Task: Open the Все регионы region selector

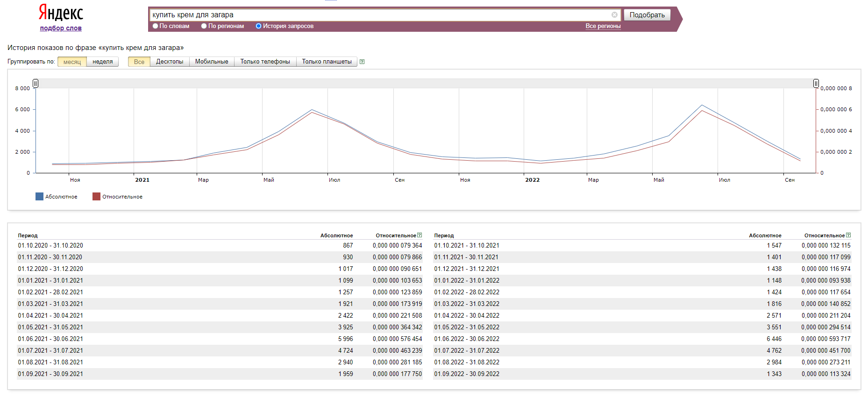Action: click(x=603, y=26)
